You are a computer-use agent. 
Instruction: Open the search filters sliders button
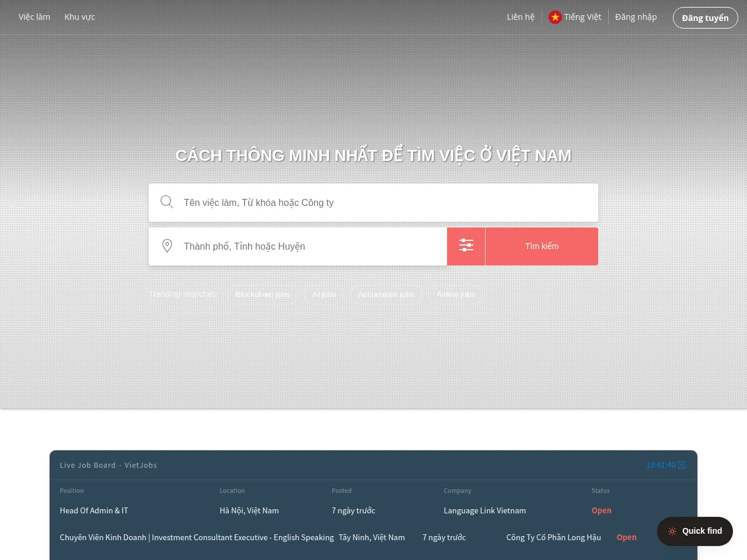coord(466,246)
